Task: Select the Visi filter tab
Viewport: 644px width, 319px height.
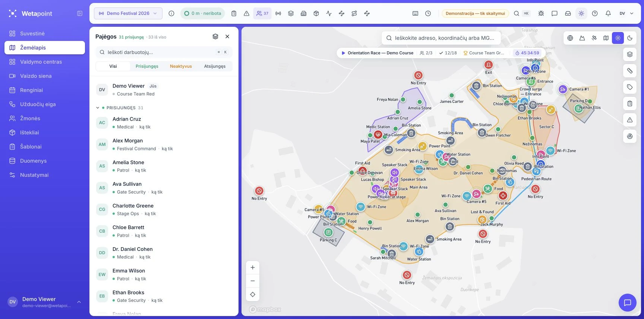Action: [x=113, y=66]
